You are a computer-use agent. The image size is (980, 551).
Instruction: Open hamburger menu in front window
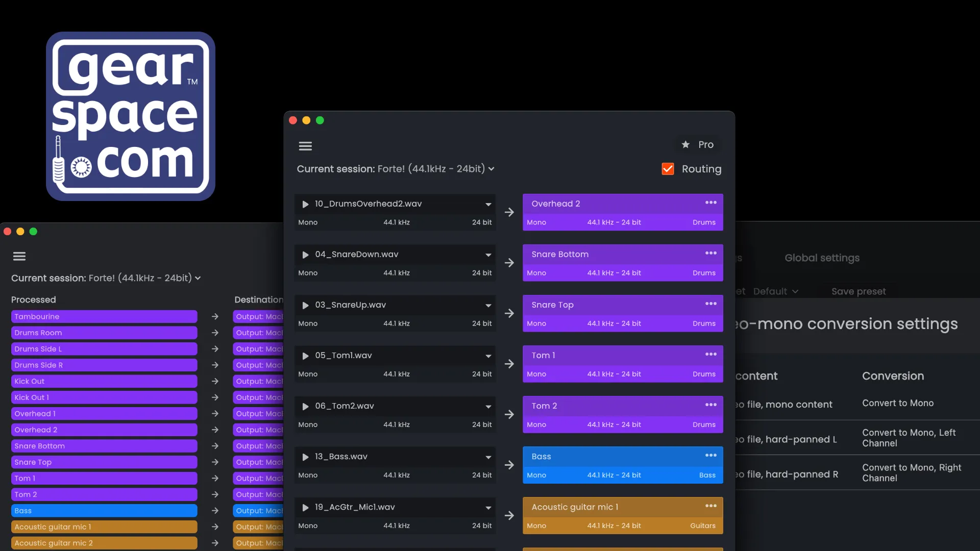(305, 146)
